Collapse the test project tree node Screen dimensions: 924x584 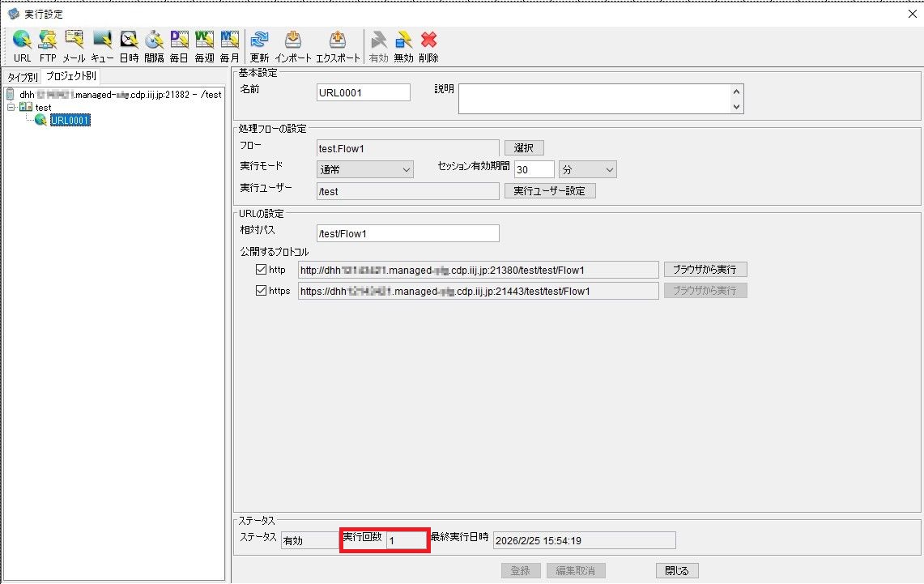pos(11,108)
